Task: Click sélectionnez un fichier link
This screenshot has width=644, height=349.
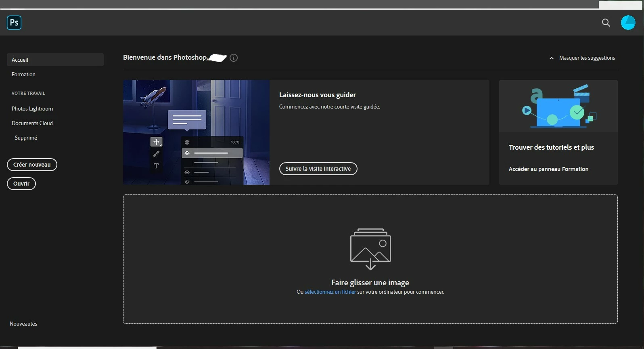Action: point(330,292)
